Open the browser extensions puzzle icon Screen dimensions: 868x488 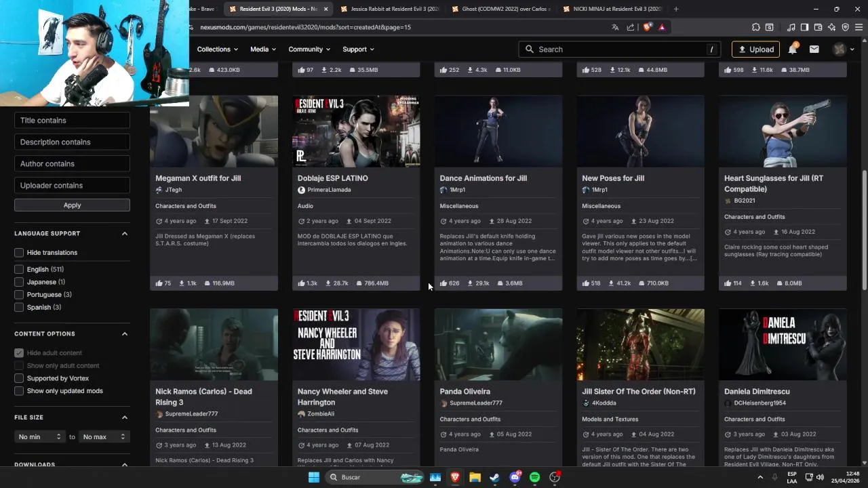756,27
